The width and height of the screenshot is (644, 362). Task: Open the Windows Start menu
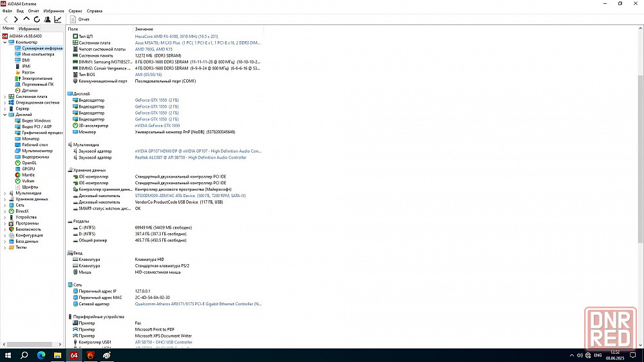7,356
